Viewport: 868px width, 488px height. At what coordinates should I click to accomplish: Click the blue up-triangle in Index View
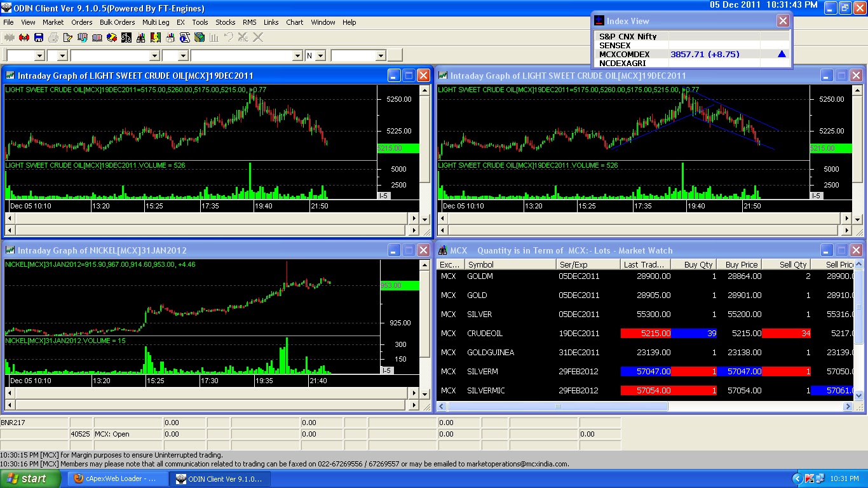[x=782, y=54]
